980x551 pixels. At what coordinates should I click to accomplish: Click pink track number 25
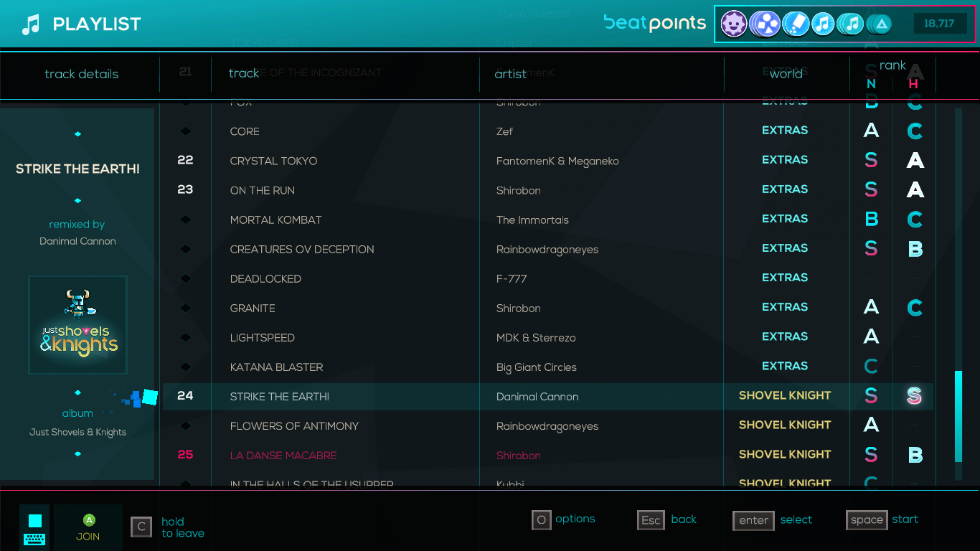185,454
